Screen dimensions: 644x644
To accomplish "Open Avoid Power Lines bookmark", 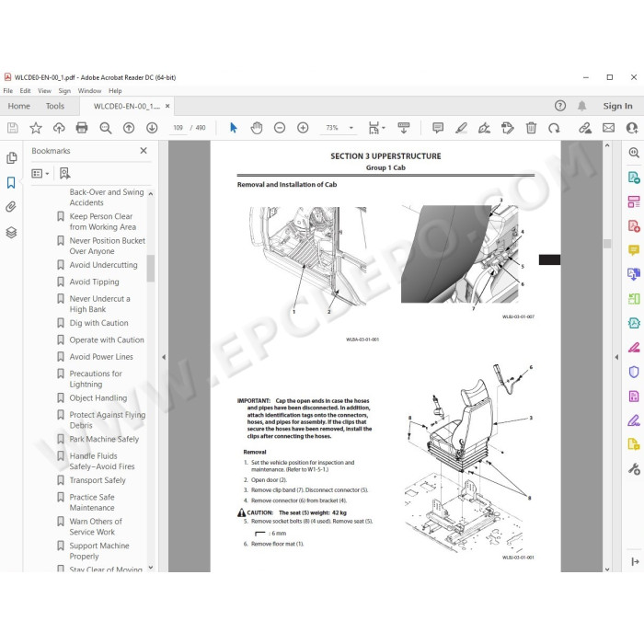I will pyautogui.click(x=101, y=357).
